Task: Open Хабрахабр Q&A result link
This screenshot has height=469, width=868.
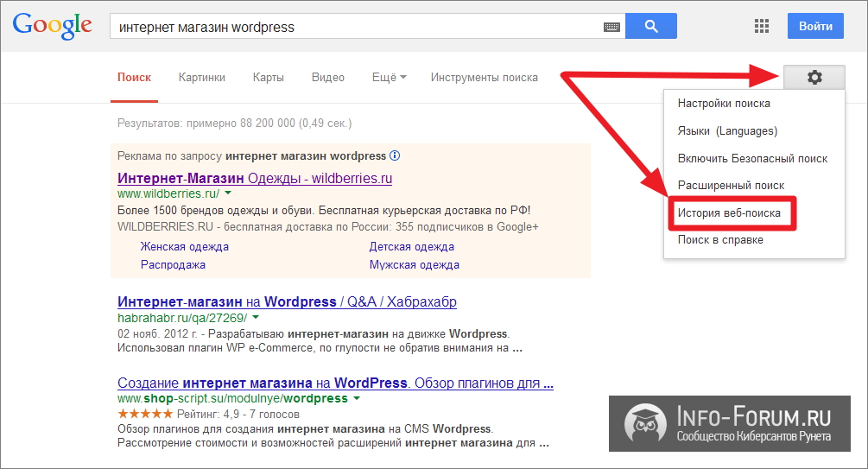Action: pyautogui.click(x=287, y=301)
